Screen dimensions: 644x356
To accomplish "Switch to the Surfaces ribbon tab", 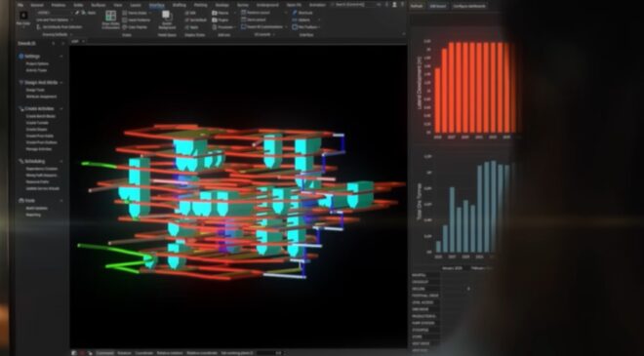I will tap(99, 5).
